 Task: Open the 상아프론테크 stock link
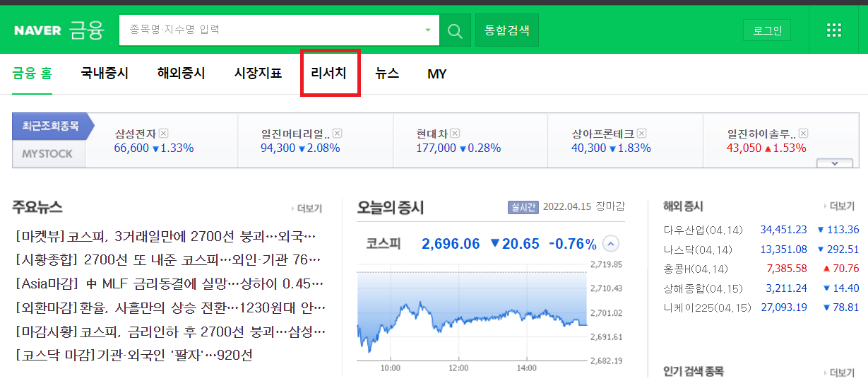[602, 133]
